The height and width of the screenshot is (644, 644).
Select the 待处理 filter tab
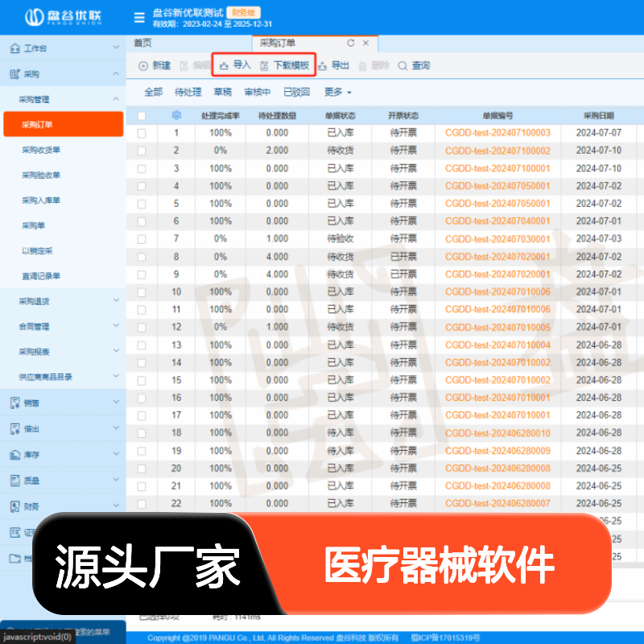pyautogui.click(x=188, y=92)
